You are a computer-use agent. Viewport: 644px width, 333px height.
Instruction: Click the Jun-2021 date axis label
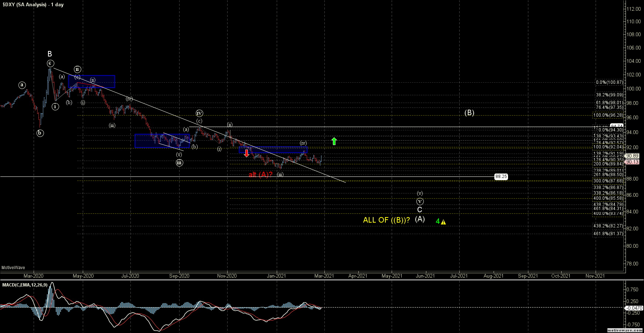425,276
